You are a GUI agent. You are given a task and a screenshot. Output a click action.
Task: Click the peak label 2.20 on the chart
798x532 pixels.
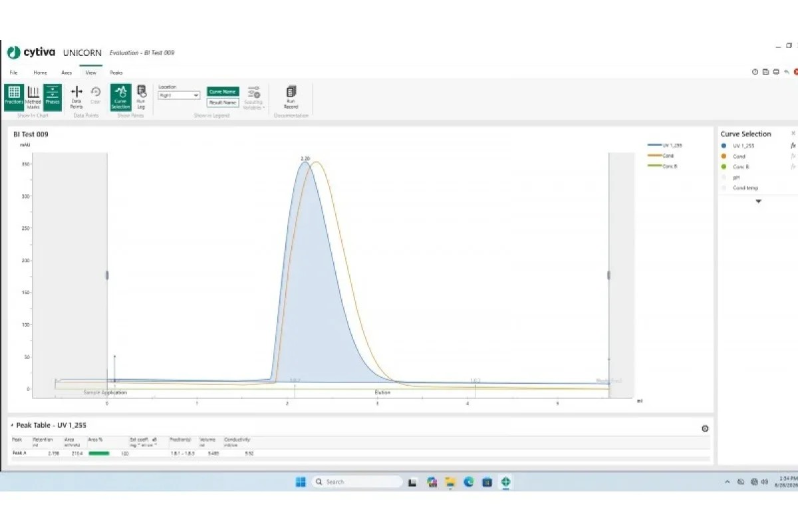(305, 158)
